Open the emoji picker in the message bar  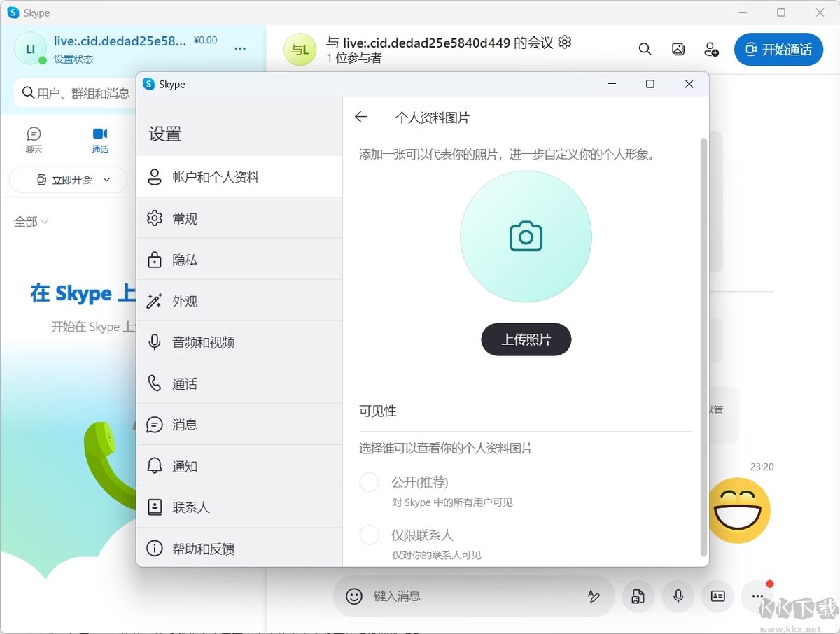click(x=353, y=596)
